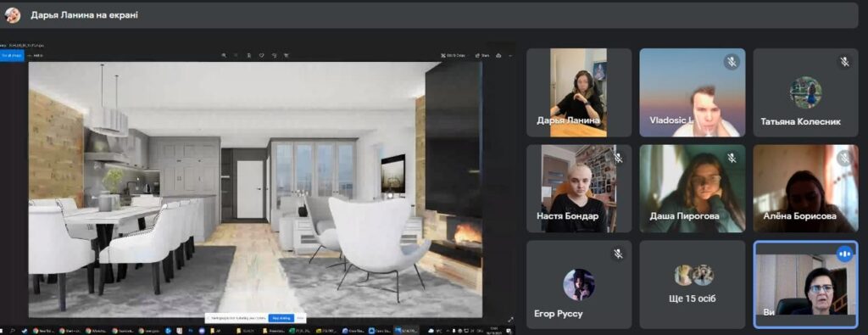This screenshot has width=868, height=335.
Task: Select Дарья Ланина video thumbnail
Action: coord(578,92)
